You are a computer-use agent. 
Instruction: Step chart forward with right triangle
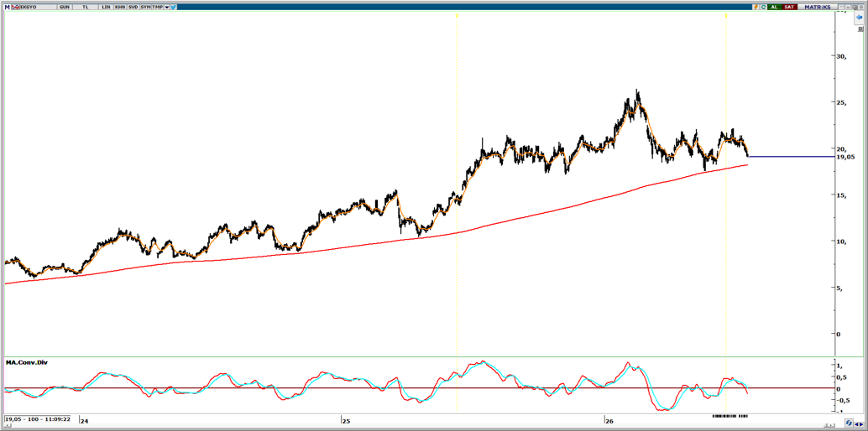click(x=861, y=424)
